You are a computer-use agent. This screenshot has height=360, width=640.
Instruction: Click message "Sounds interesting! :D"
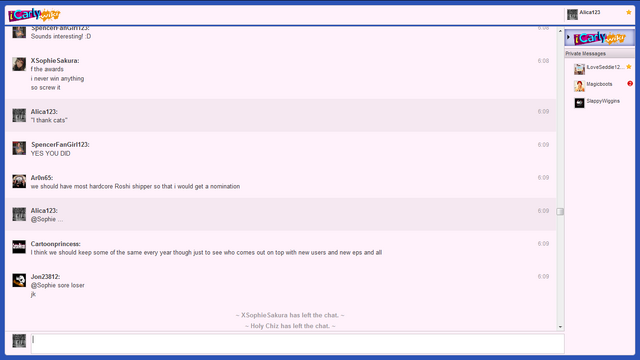[x=61, y=36]
